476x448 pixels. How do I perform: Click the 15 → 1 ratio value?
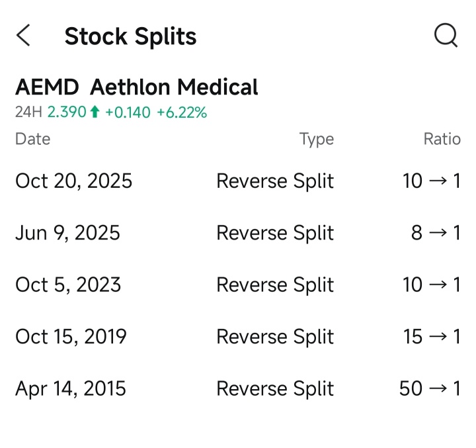click(432, 336)
